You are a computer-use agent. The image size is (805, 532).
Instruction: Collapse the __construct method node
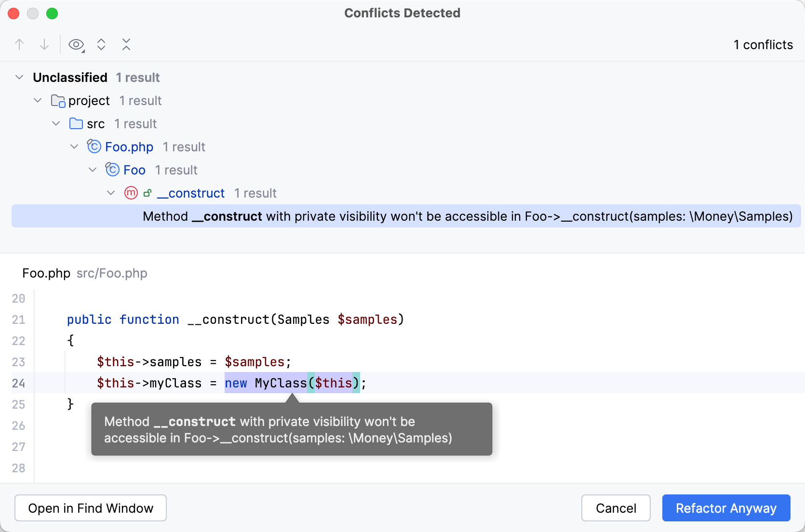tap(110, 193)
